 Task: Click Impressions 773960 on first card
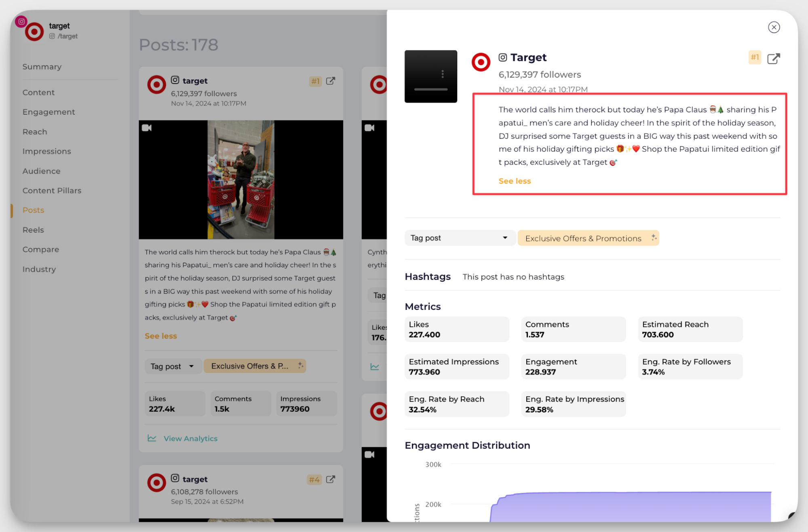[307, 404]
